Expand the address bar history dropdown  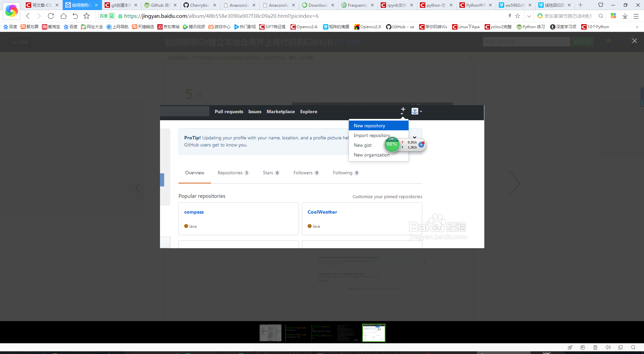(x=529, y=16)
